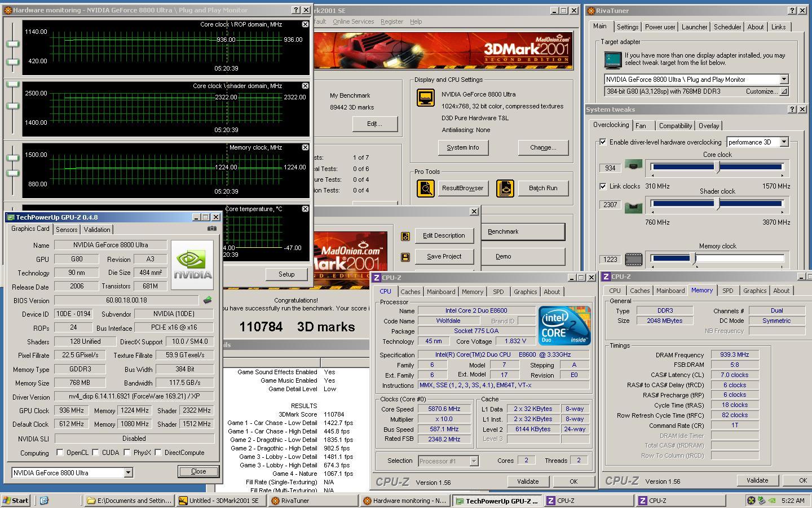Open the GPU-Z graphics card selection dropdown
812x508 pixels.
point(128,472)
